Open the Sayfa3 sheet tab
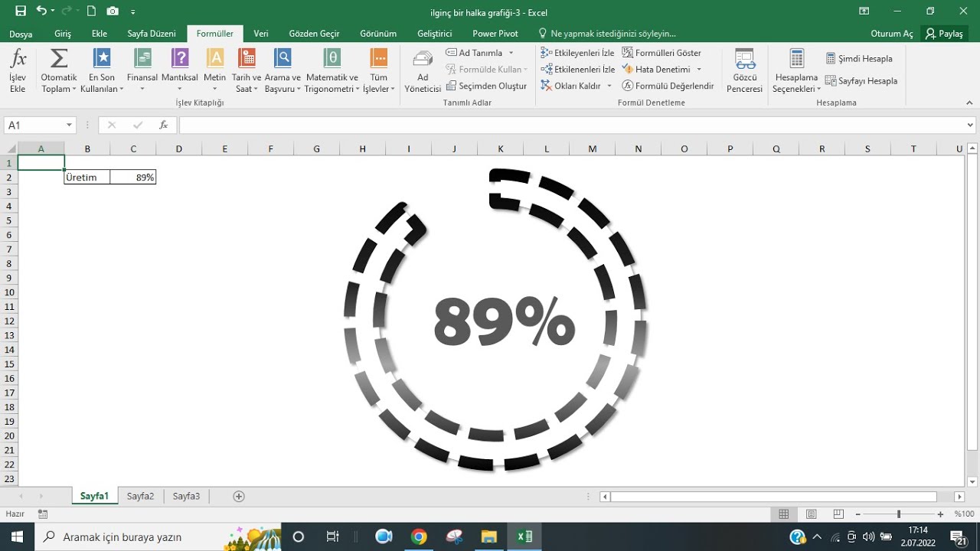 click(186, 496)
